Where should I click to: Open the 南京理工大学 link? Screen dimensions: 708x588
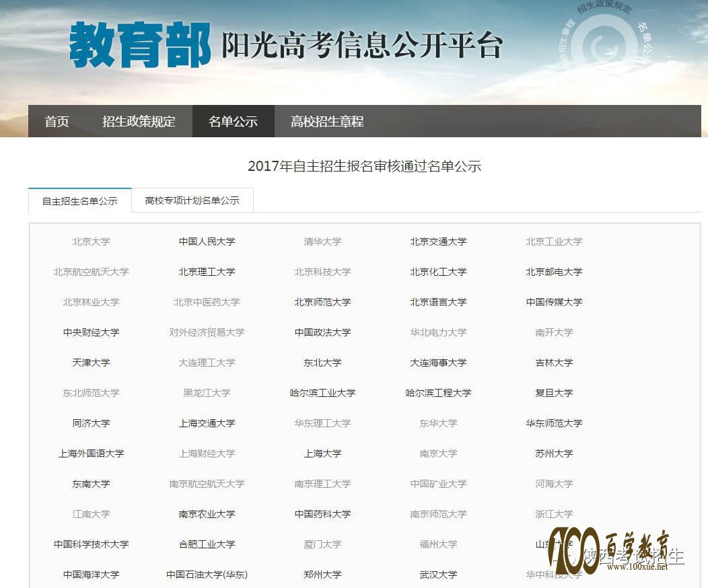pyautogui.click(x=323, y=483)
